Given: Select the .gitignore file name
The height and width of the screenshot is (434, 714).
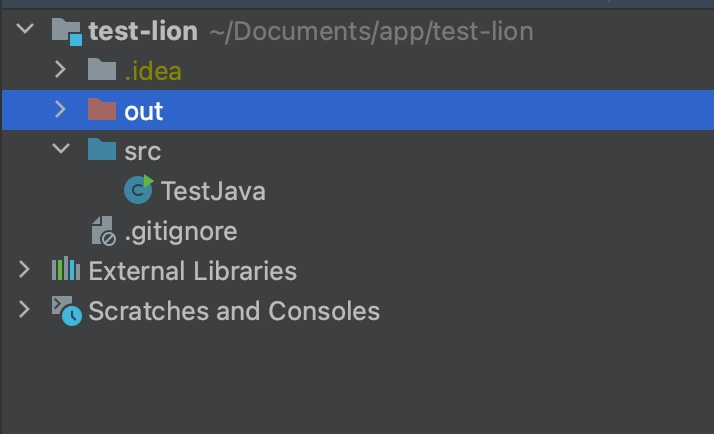Looking at the screenshot, I should pos(180,232).
